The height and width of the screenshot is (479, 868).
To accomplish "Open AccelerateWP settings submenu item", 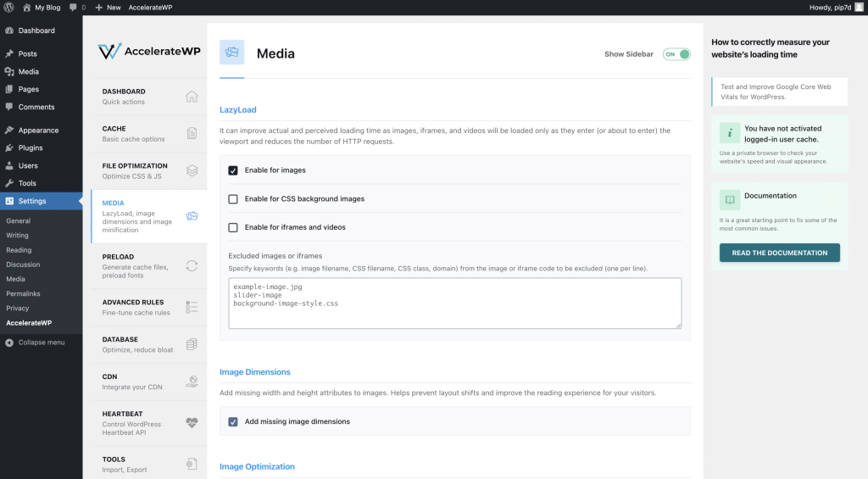I will click(x=29, y=323).
